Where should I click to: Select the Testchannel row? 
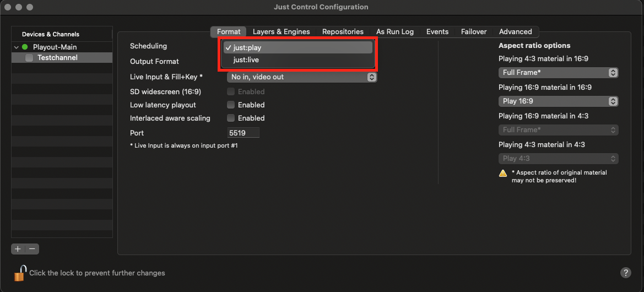(x=62, y=58)
